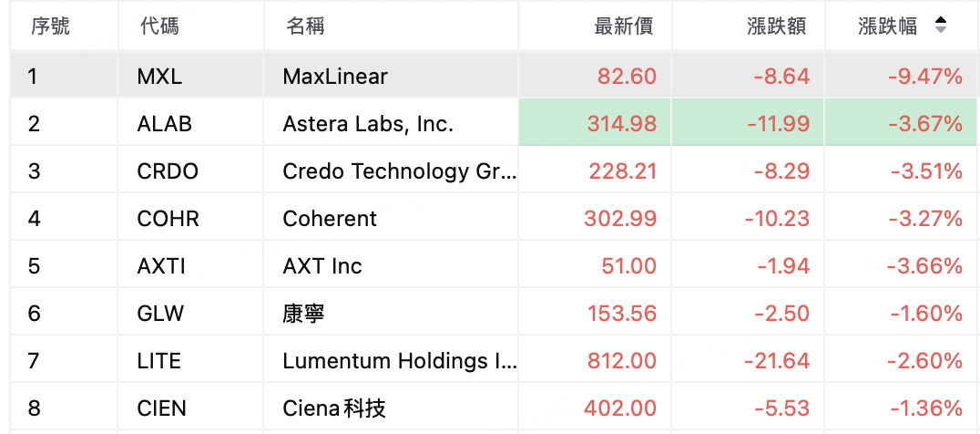Viewport: 980px width, 434px height.
Task: Open the 康寧 stock entry
Action: [x=304, y=314]
